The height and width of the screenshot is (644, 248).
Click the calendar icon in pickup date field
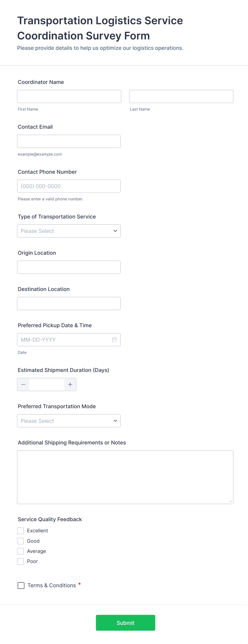(114, 340)
